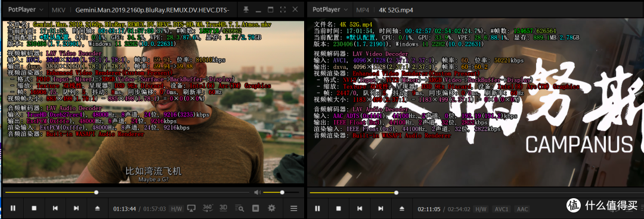Image resolution: width=644 pixels, height=219 pixels.
Task: Open a file via the eject button in the right player
Action: [x=402, y=208]
